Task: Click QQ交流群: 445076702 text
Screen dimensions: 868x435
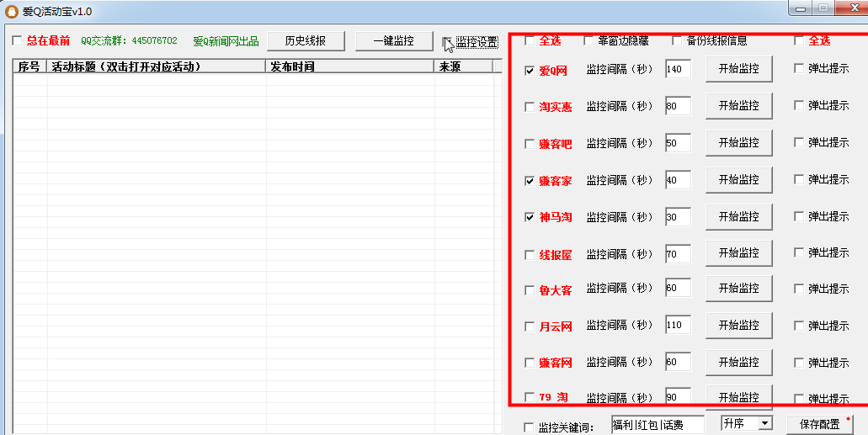Action: tap(129, 41)
